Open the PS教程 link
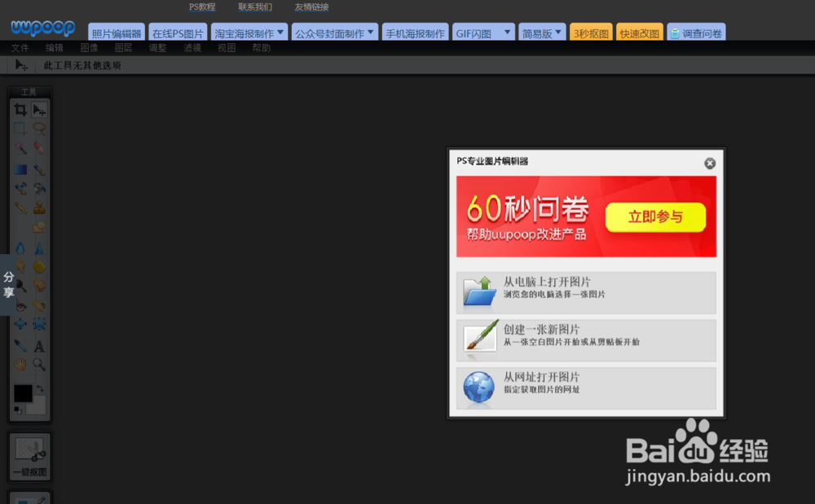The image size is (815, 504). tap(202, 7)
